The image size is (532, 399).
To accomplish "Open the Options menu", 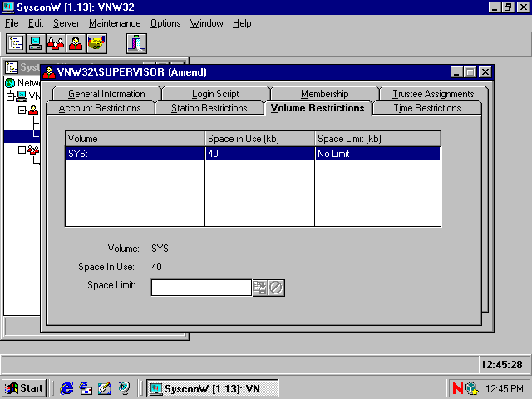I will click(x=165, y=23).
